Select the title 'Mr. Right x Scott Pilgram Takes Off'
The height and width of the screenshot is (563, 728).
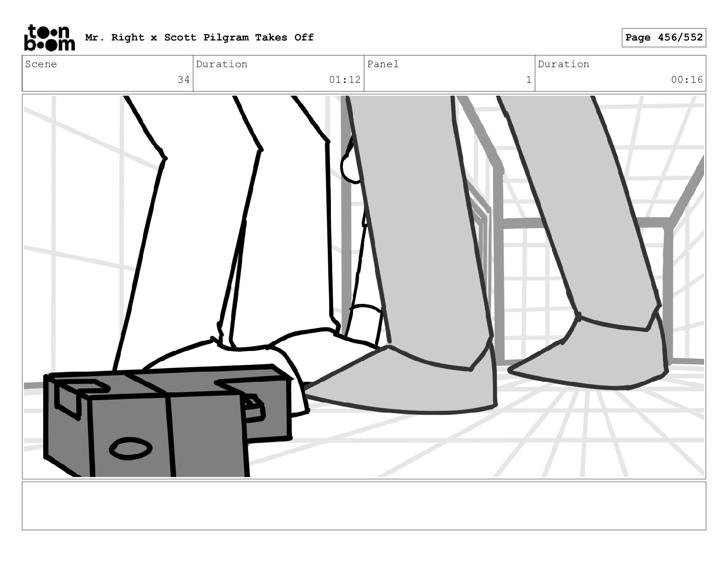(x=199, y=37)
